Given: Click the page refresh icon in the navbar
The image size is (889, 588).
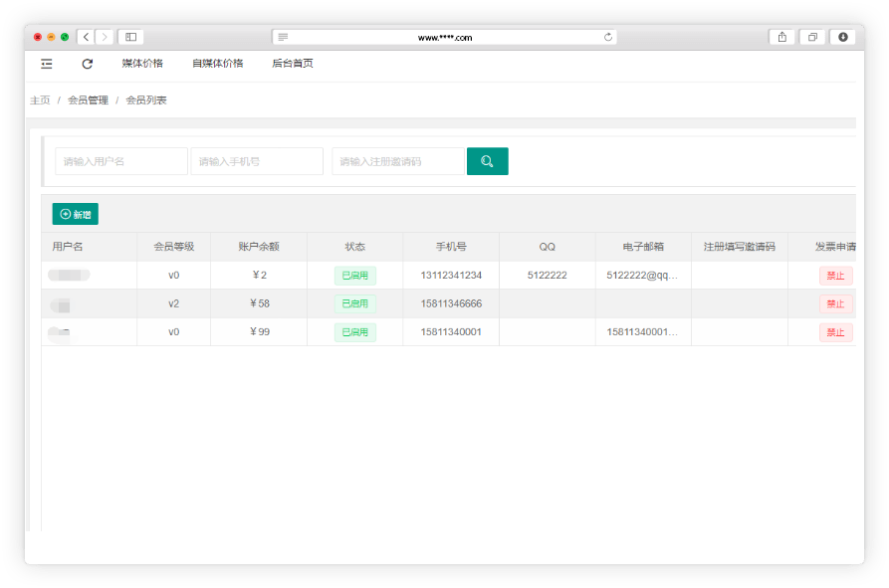Looking at the screenshot, I should click(88, 64).
